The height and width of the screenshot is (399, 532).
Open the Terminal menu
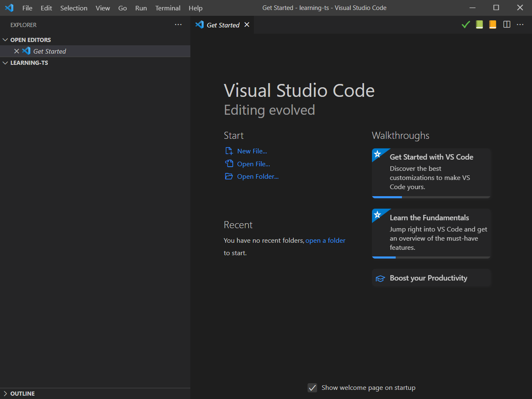(x=168, y=8)
